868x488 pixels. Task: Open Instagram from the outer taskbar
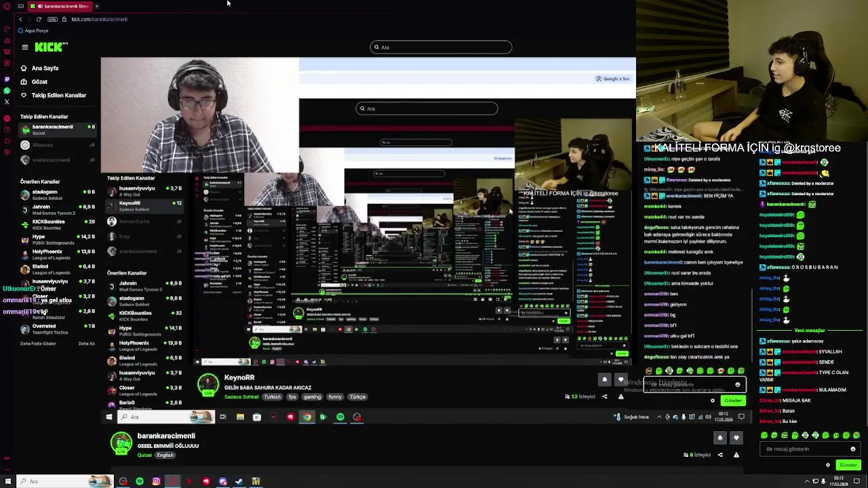[156, 481]
